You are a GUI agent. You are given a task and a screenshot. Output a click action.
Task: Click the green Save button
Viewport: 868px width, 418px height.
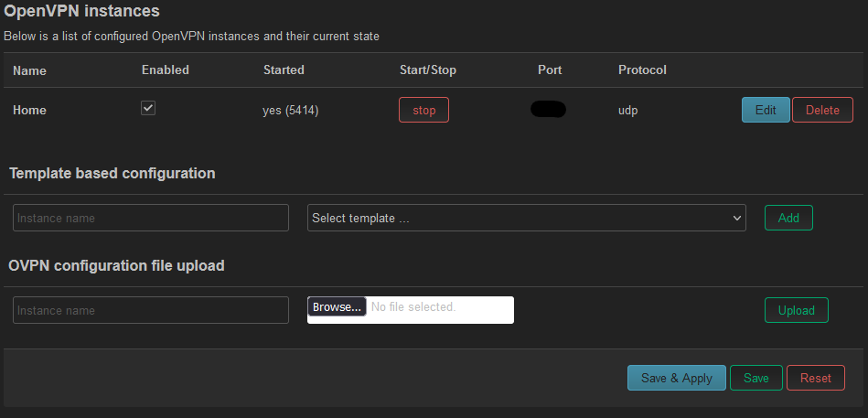756,378
